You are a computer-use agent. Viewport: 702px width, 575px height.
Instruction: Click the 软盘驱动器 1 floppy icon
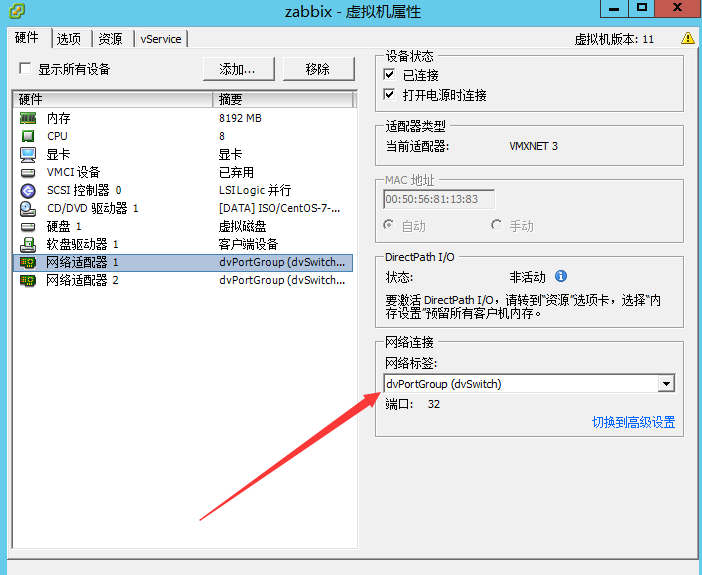(x=28, y=245)
